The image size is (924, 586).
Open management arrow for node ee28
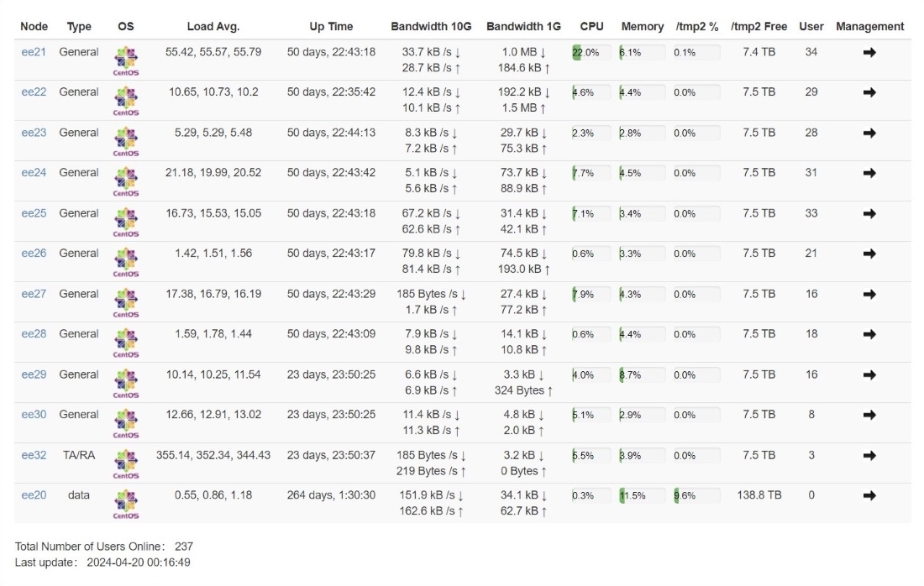point(869,334)
